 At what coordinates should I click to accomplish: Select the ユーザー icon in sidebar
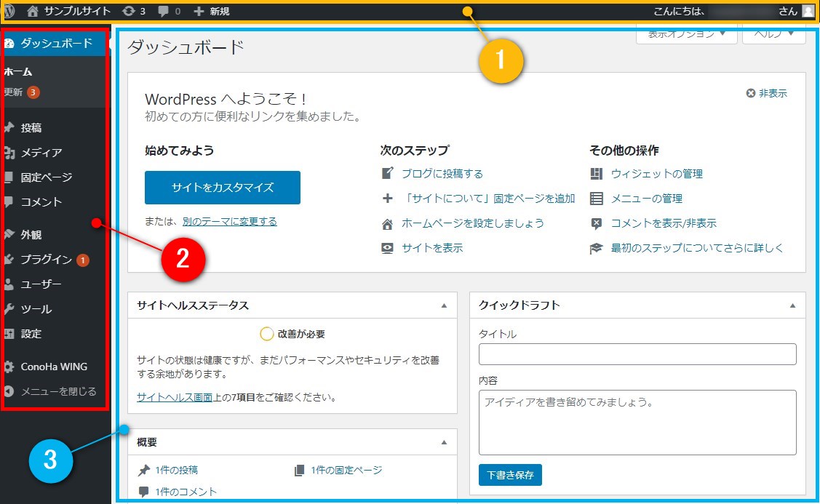click(9, 284)
